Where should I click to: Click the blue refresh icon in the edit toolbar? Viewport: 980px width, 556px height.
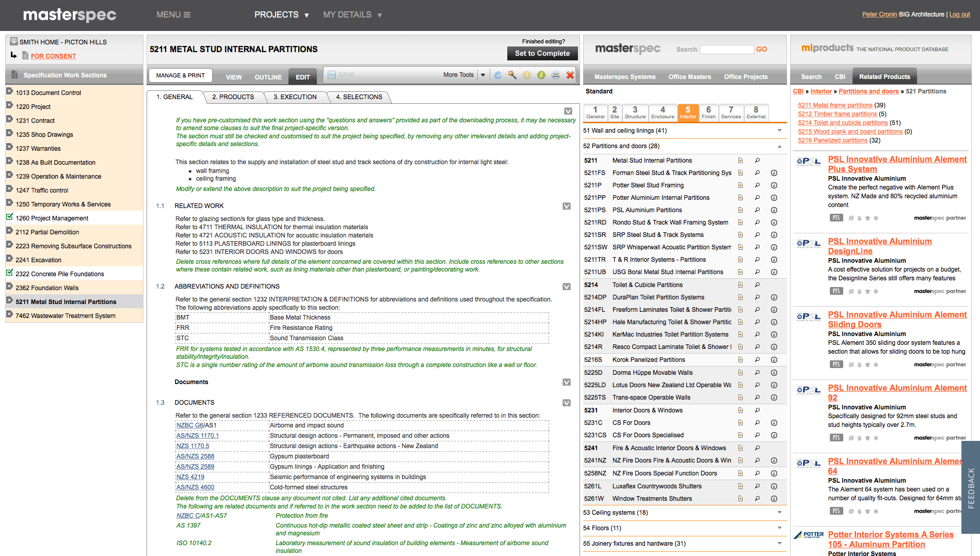tap(497, 75)
